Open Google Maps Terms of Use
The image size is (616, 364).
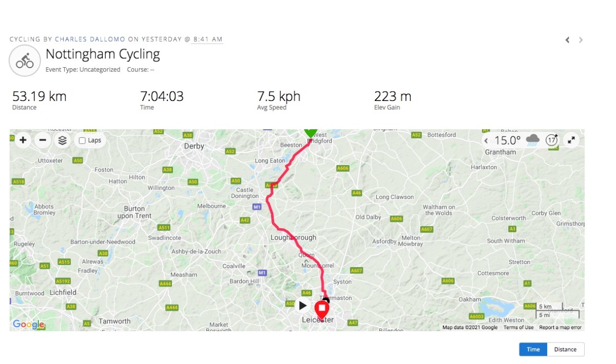point(518,327)
